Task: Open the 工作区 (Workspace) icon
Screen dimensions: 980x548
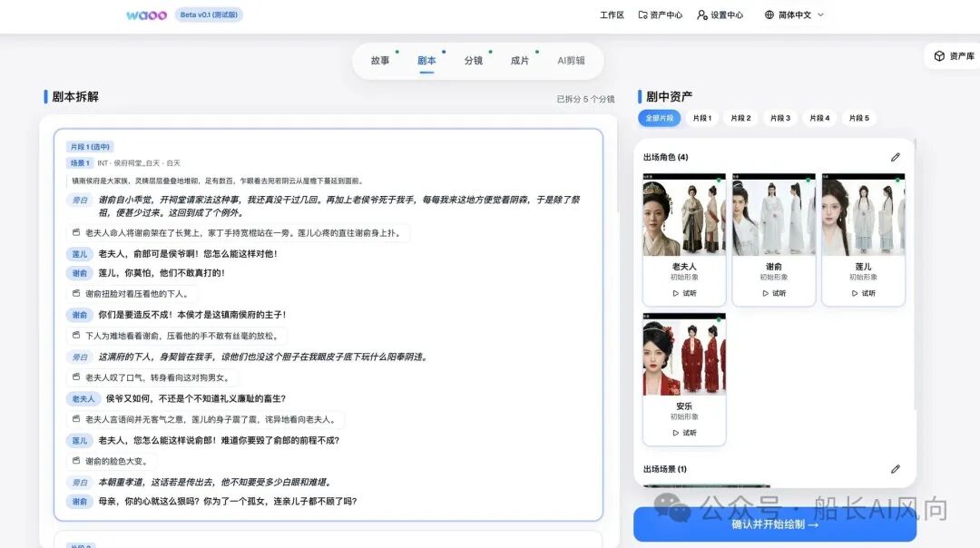Action: (x=612, y=15)
